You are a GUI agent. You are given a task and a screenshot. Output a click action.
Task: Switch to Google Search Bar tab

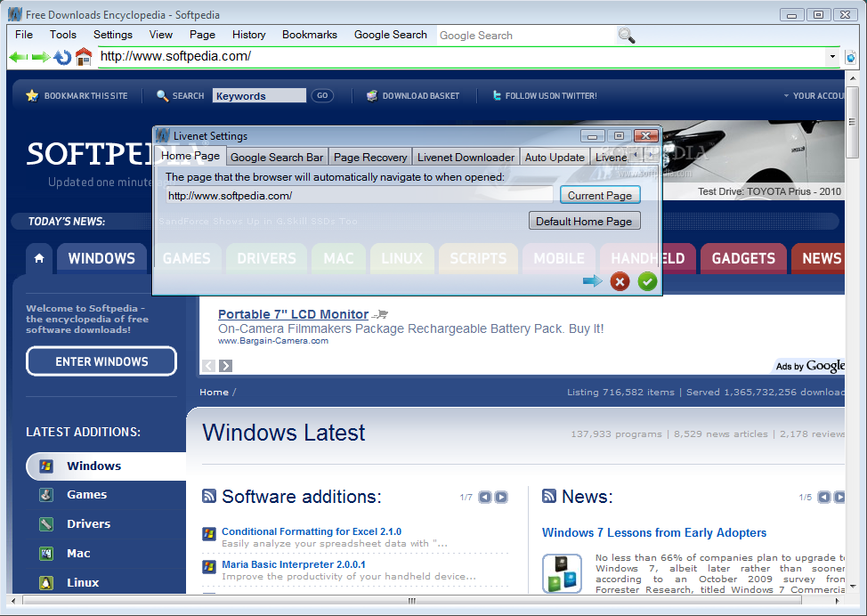pos(277,157)
